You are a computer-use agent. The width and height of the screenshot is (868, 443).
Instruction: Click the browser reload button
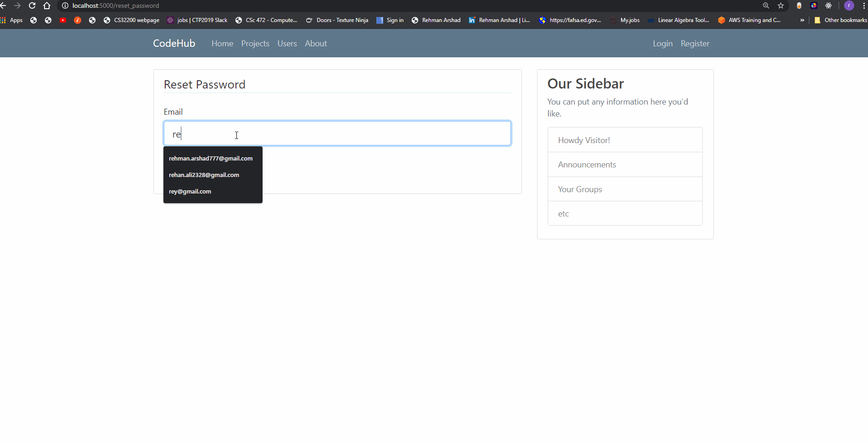32,6
